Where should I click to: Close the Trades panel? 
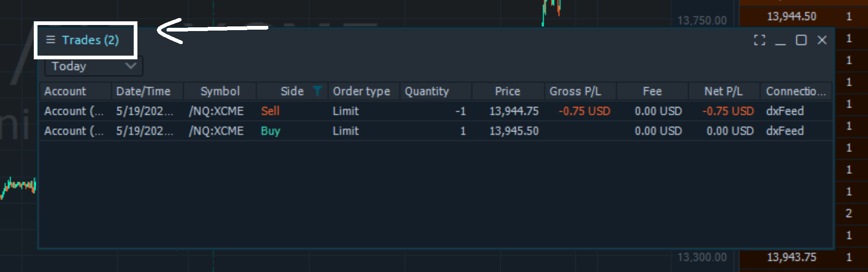[822, 40]
